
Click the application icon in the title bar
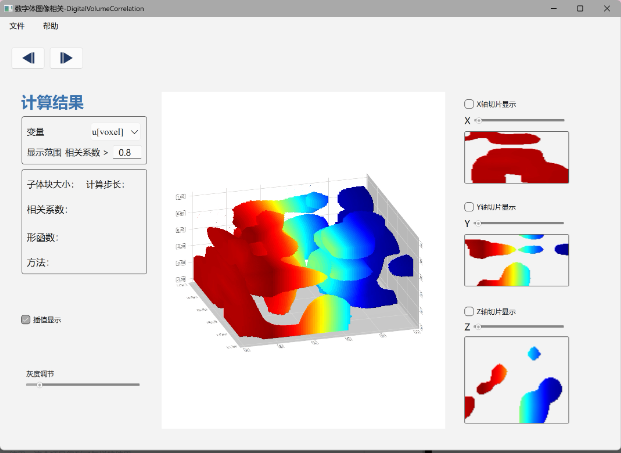point(8,8)
